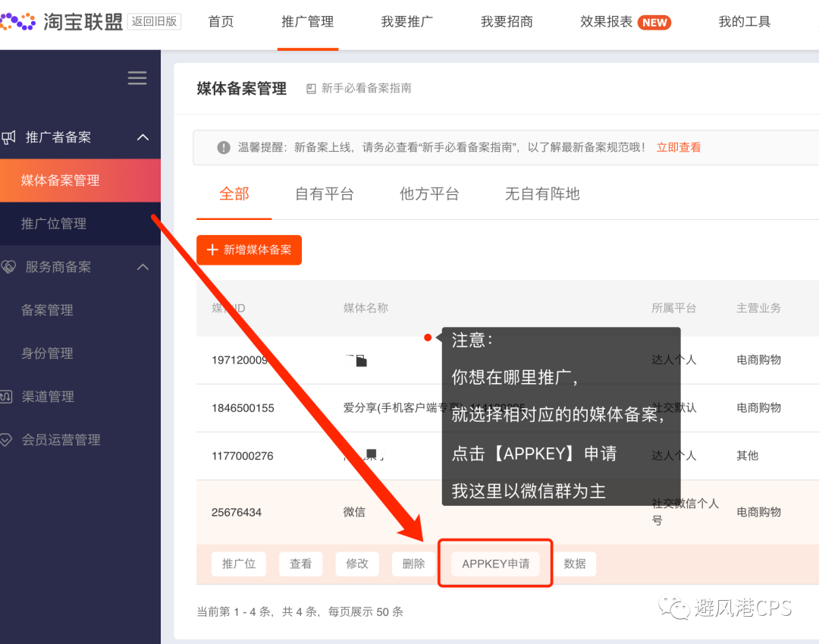The width and height of the screenshot is (819, 644).
Task: Click the NEW badge beside 效果报表
Action: [654, 23]
